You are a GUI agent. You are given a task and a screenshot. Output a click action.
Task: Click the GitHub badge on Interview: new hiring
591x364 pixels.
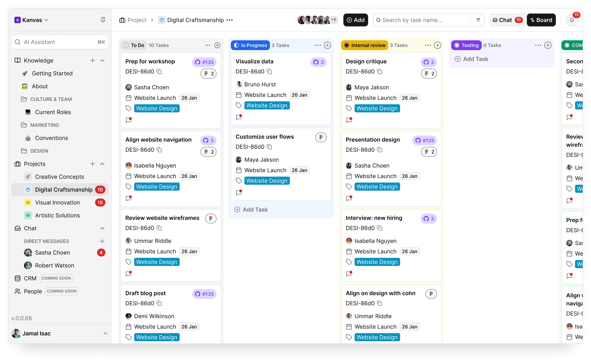coord(429,218)
